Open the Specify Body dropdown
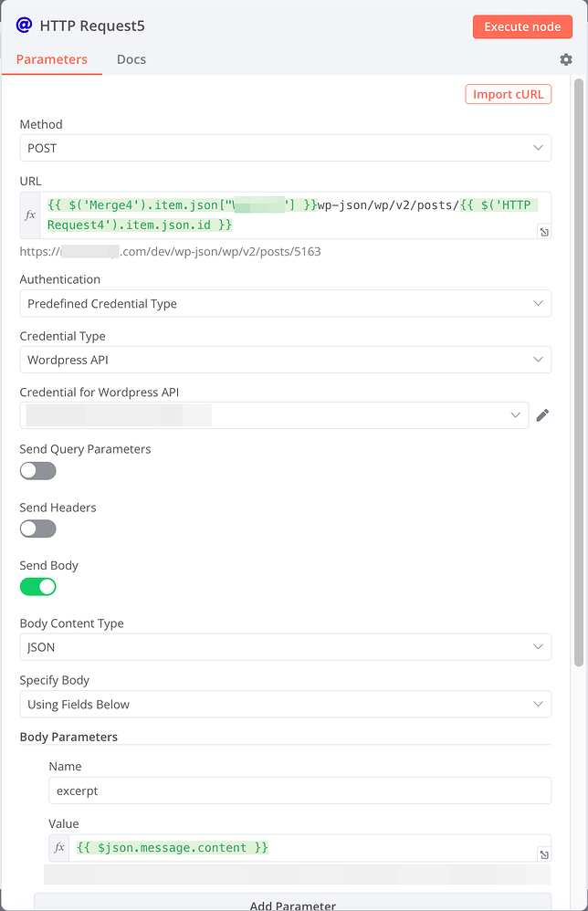This screenshot has width=588, height=911. coord(287,704)
